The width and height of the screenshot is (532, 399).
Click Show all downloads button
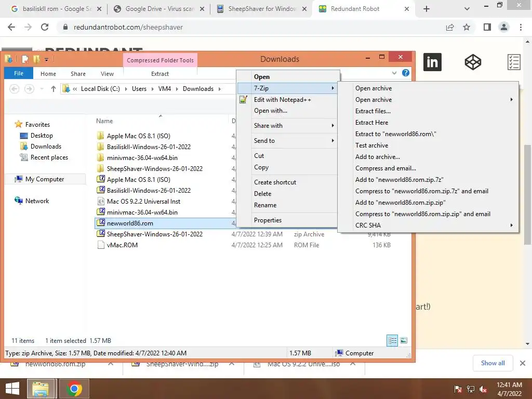(x=493, y=363)
